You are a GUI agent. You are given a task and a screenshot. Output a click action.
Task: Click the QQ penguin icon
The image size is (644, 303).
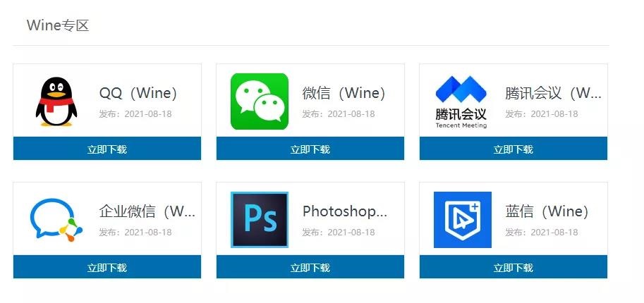(56, 101)
